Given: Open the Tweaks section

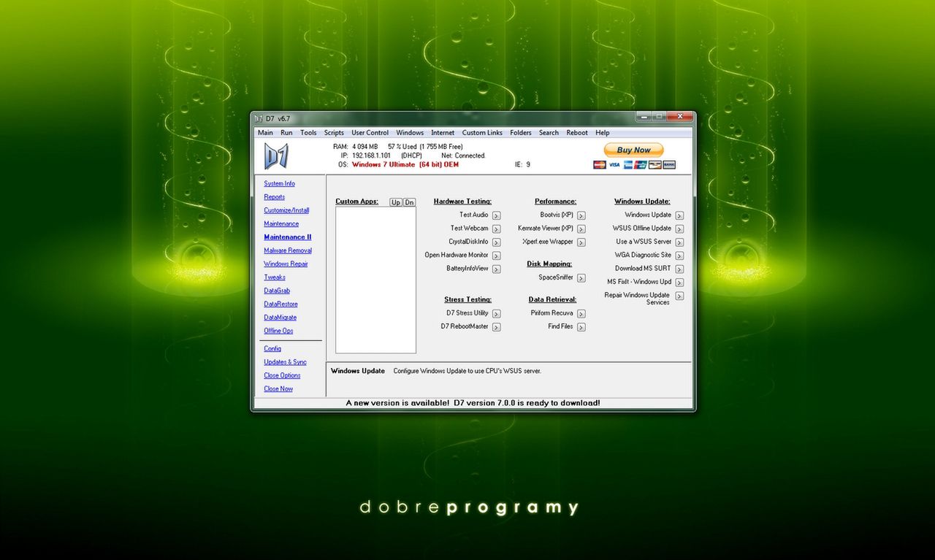Looking at the screenshot, I should tap(275, 277).
